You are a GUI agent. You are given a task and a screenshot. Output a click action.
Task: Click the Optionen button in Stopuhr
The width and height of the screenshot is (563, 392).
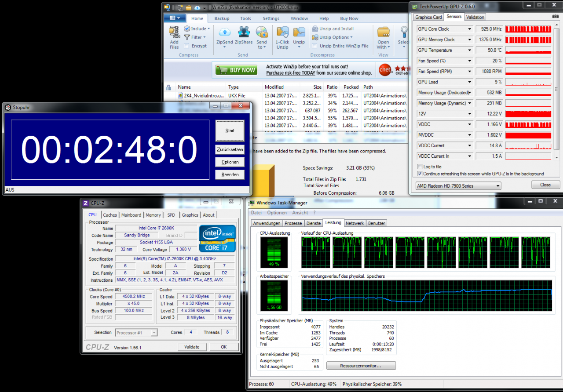(x=230, y=162)
